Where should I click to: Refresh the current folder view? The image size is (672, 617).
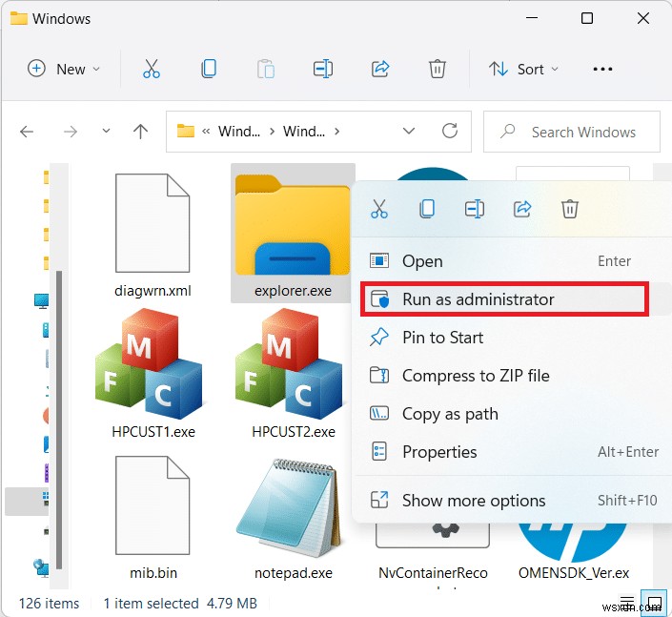(x=450, y=131)
